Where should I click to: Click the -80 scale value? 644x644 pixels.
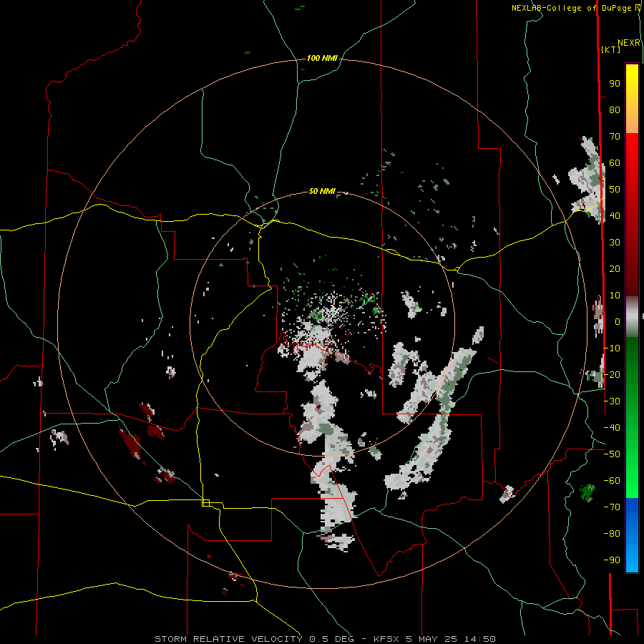(x=612, y=534)
